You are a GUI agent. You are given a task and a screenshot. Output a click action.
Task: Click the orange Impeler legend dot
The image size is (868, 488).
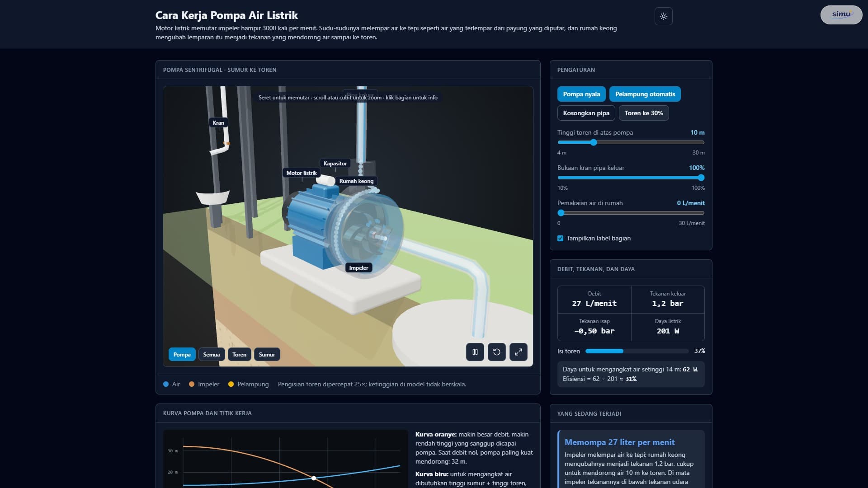tap(192, 384)
